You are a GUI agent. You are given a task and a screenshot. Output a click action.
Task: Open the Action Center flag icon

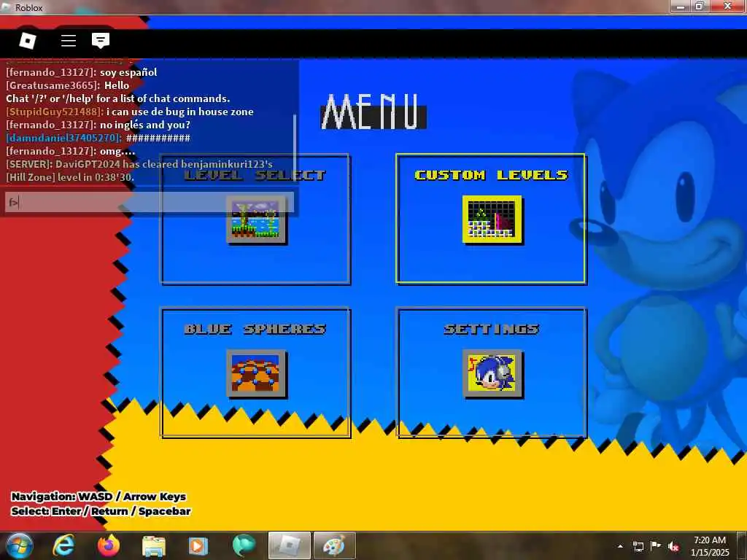point(656,546)
